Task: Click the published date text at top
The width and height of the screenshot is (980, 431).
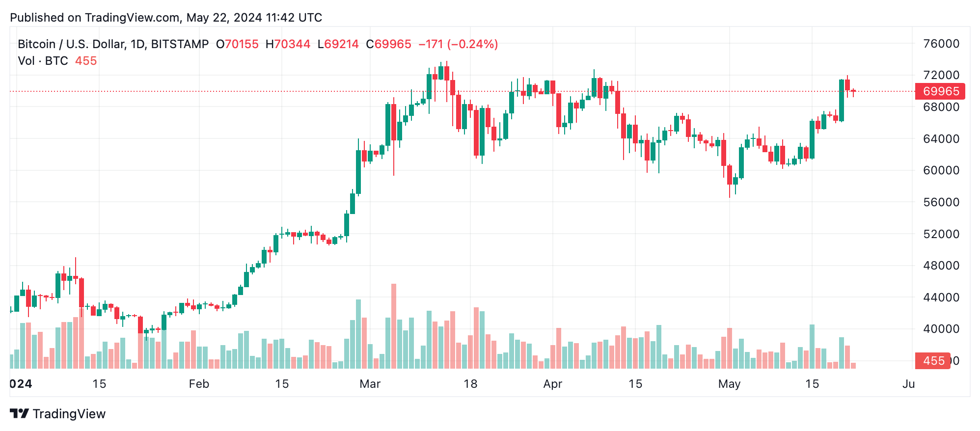Action: (166, 18)
